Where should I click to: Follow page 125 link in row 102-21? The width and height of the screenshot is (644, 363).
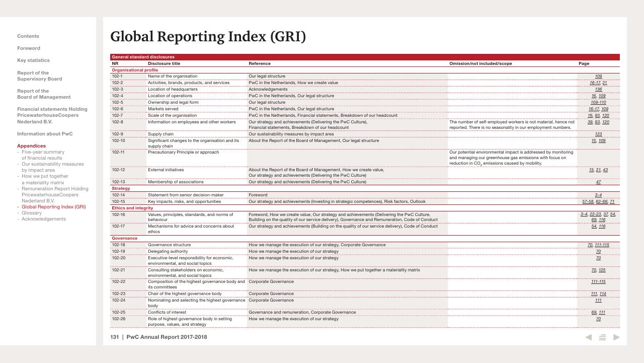click(602, 270)
